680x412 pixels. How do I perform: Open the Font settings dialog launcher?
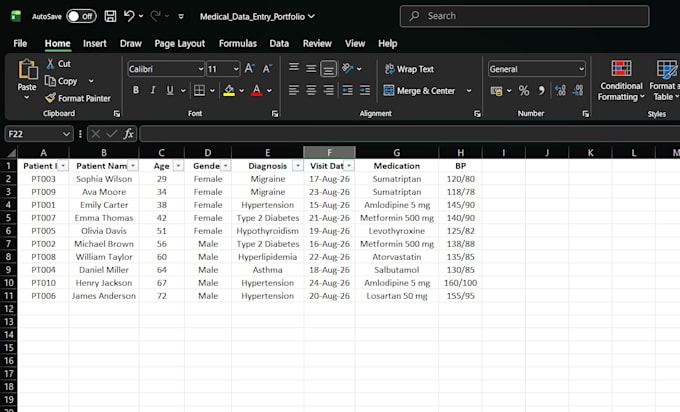(275, 114)
